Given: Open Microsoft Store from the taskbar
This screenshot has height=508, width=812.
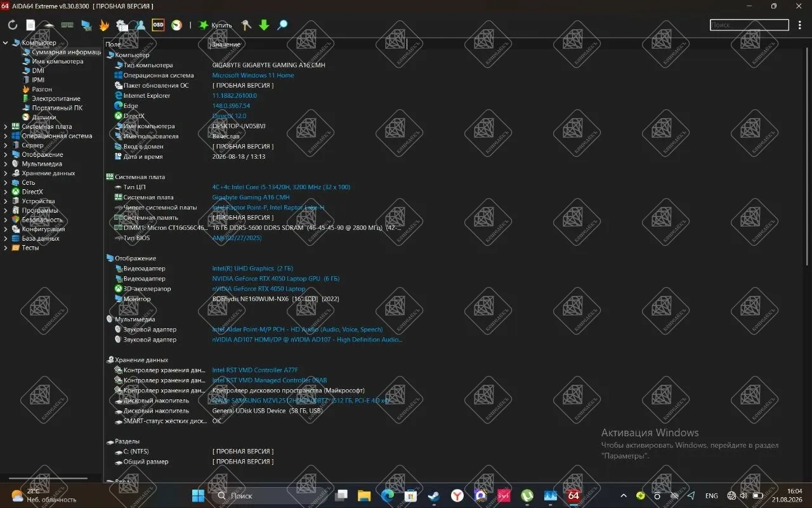Looking at the screenshot, I should pos(410,495).
